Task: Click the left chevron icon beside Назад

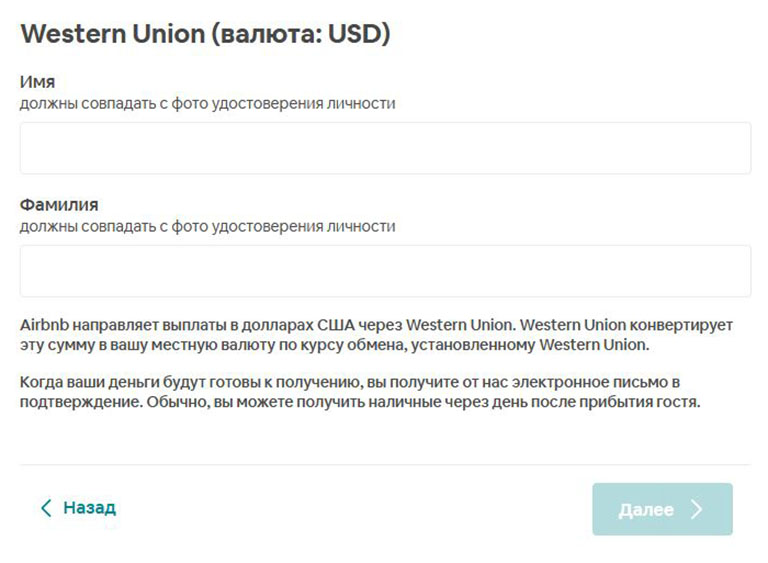Action: (46, 509)
